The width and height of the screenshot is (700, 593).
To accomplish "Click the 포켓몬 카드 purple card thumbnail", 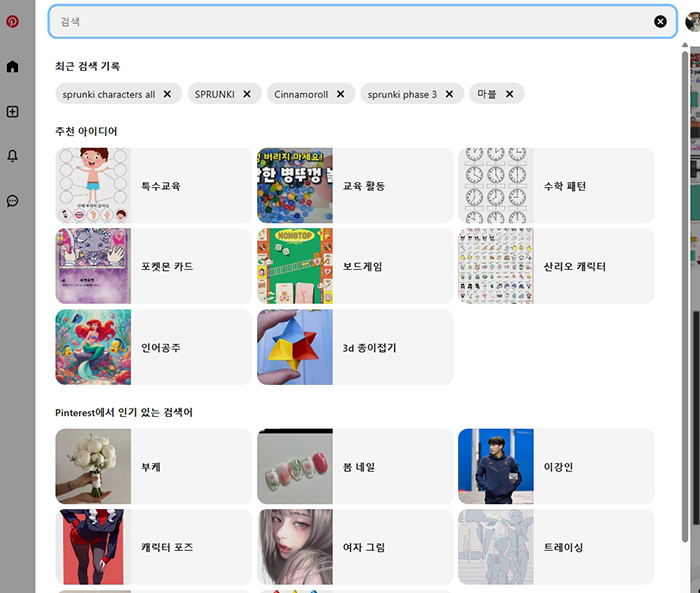I will [93, 266].
